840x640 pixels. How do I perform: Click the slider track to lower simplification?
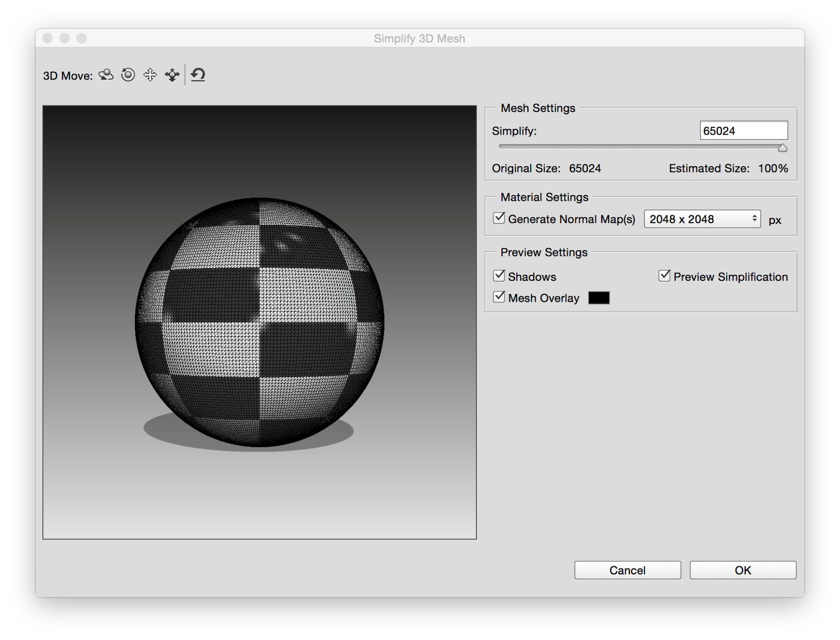pyautogui.click(x=612, y=147)
